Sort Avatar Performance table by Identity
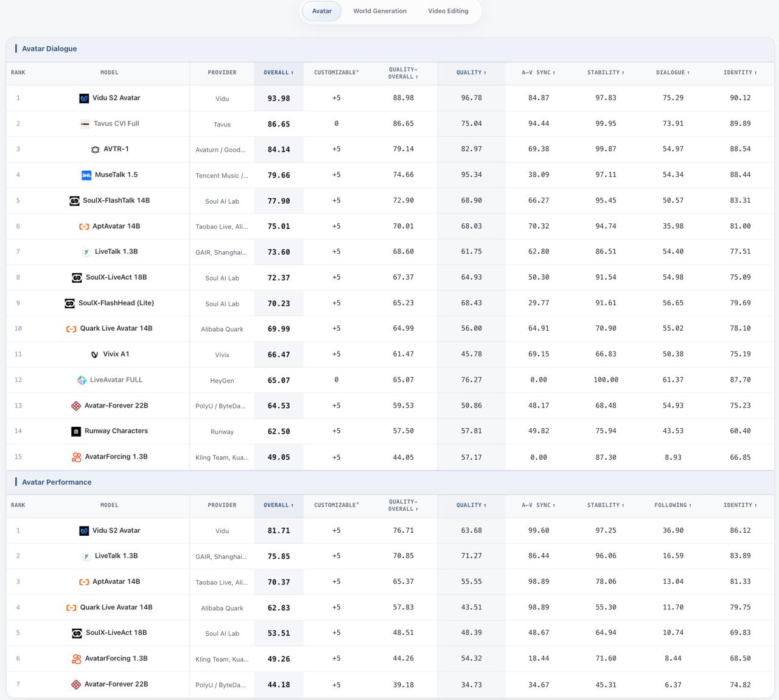Screen dimensions: 779x700 point(740,505)
